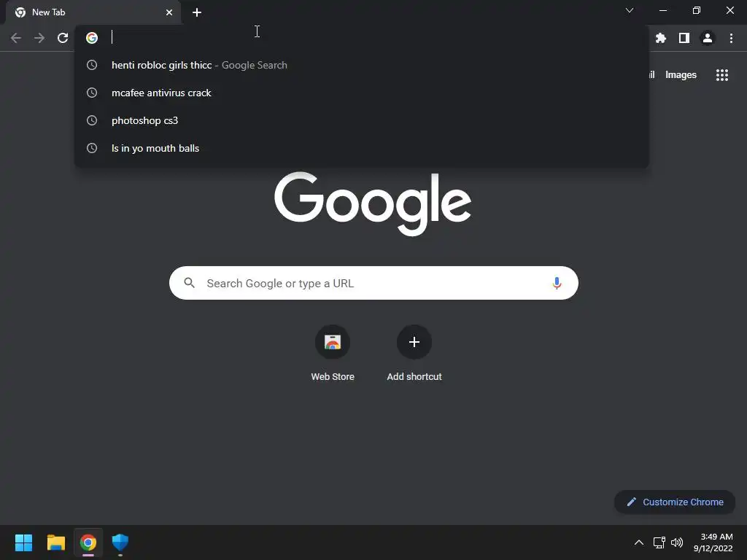The width and height of the screenshot is (747, 560).
Task: Click the Google icon in the address bar
Action: coord(92,38)
